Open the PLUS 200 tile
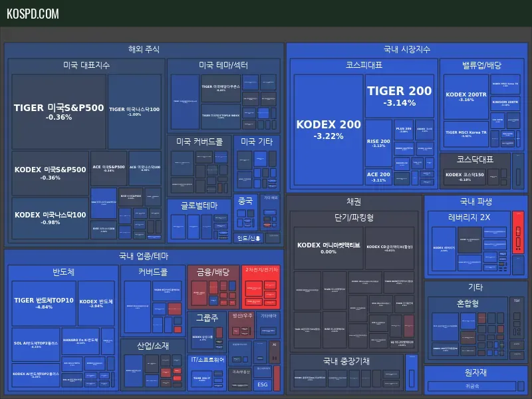The height and width of the screenshot is (399, 532). [x=404, y=130]
